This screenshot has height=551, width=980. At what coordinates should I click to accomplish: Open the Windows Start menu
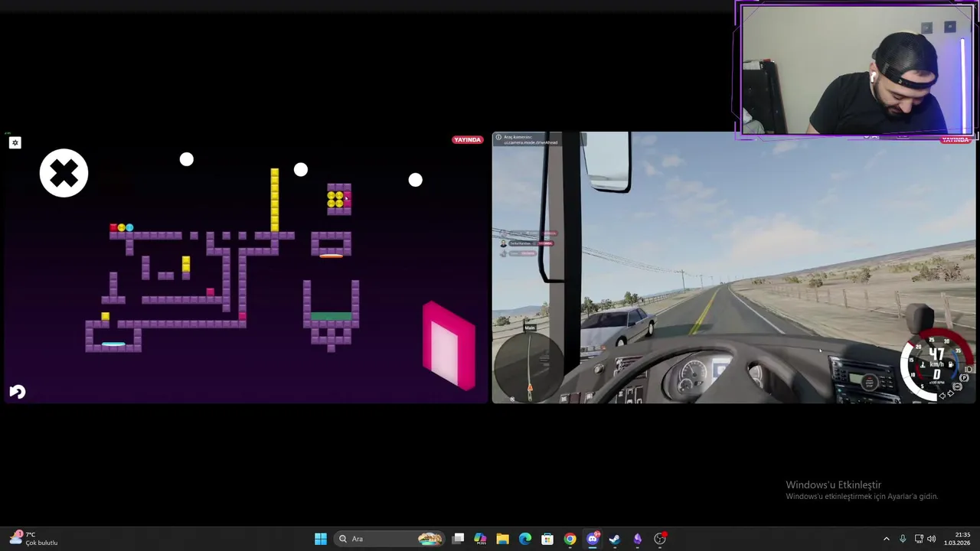tap(321, 539)
